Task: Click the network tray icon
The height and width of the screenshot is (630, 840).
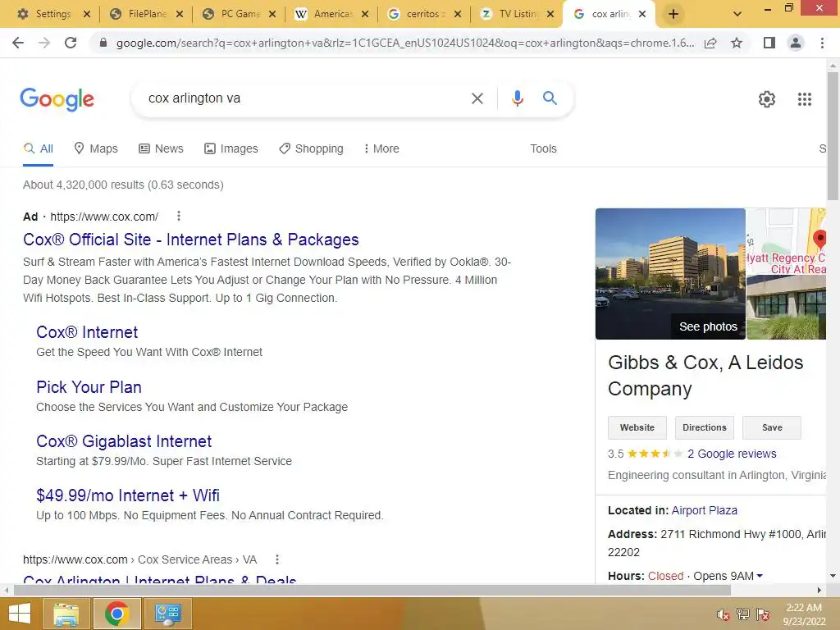Action: (x=743, y=614)
